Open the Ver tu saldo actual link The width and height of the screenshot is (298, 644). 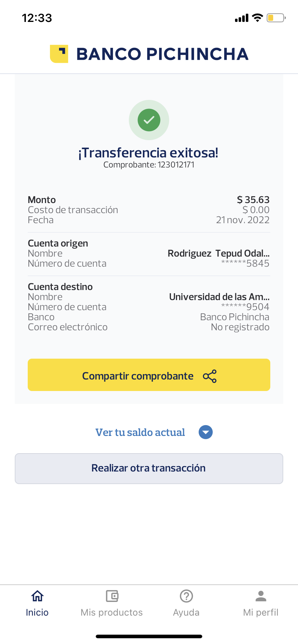pyautogui.click(x=140, y=432)
